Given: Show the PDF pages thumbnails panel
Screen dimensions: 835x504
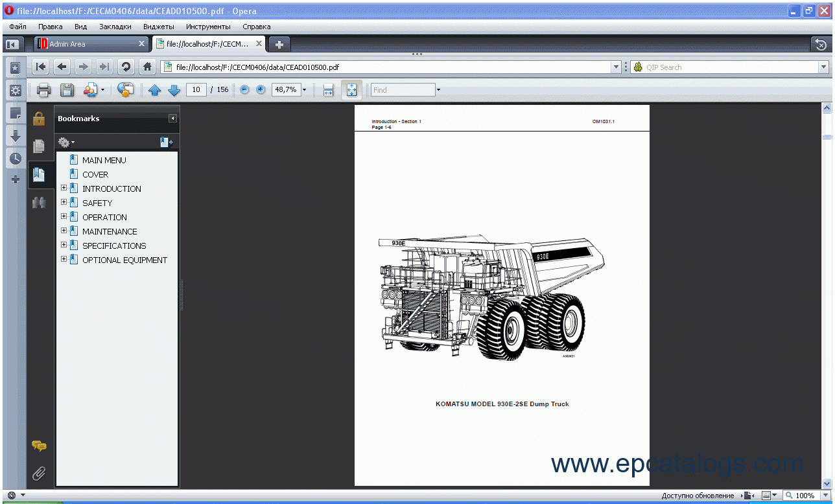Looking at the screenshot, I should coord(39,146).
